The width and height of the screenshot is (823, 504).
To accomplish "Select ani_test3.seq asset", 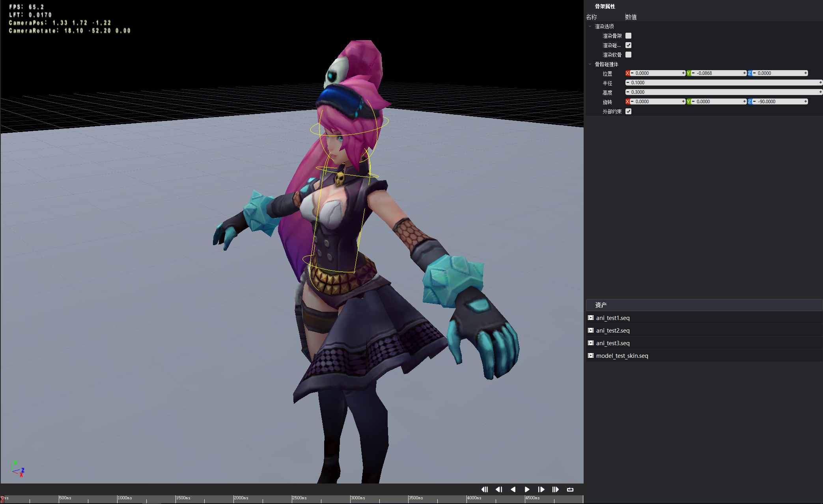I will [x=704, y=343].
